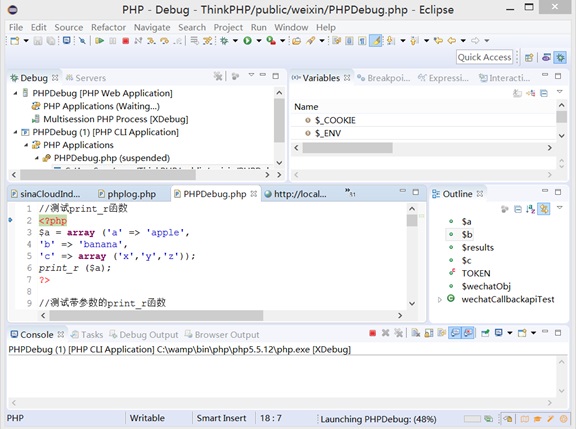Click the New file toolbar icon
Viewport: 576px width, 429px height.
15,41
